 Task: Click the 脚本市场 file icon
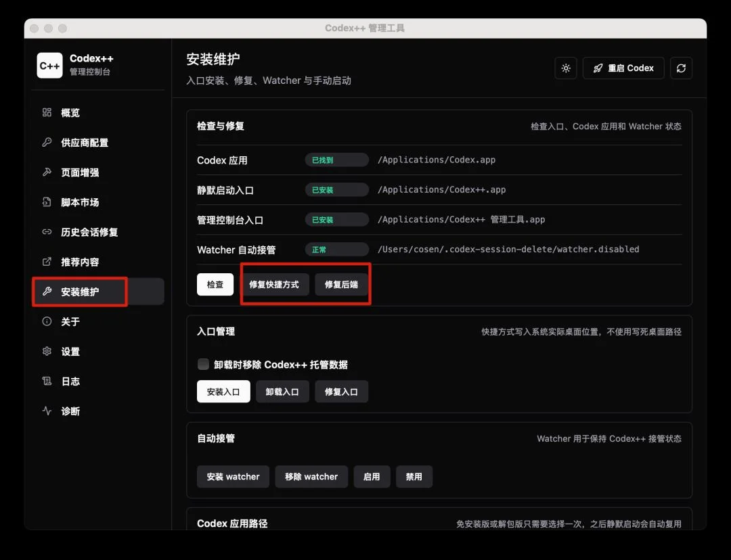[47, 202]
